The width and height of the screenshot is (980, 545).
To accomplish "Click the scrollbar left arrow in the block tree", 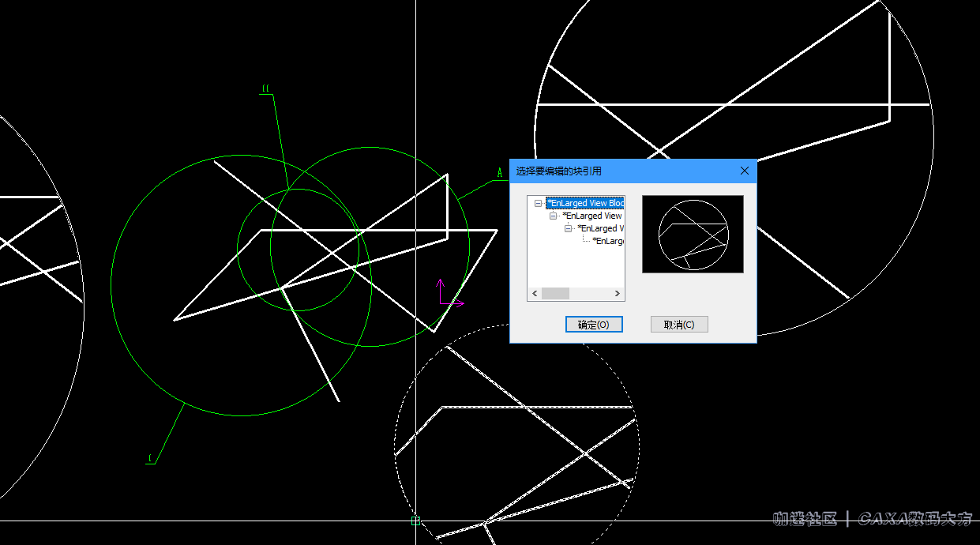I will 534,293.
